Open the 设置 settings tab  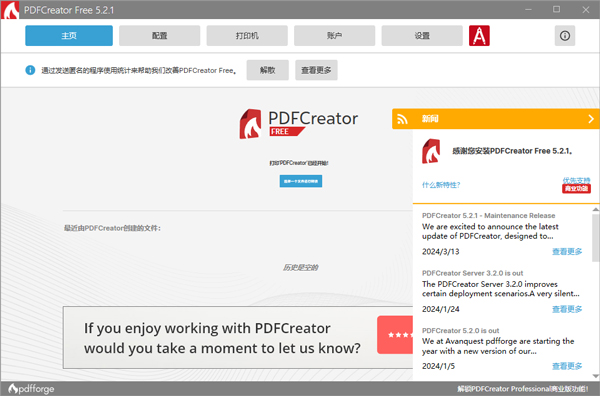point(422,36)
